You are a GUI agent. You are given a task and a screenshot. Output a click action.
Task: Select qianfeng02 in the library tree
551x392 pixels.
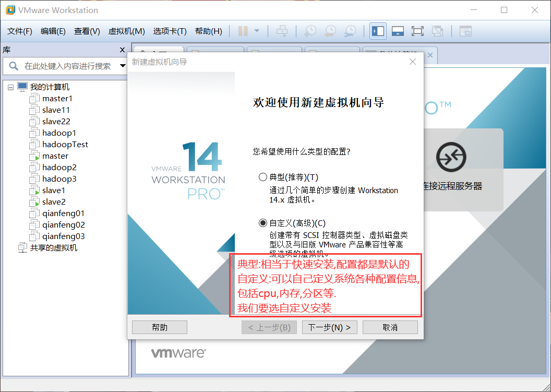[64, 224]
